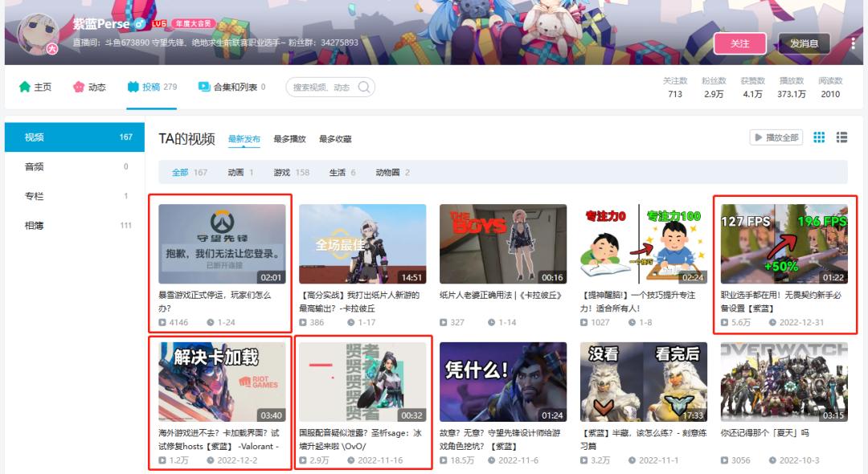Switch to list view layout icon
868x474 pixels.
pyautogui.click(x=841, y=137)
